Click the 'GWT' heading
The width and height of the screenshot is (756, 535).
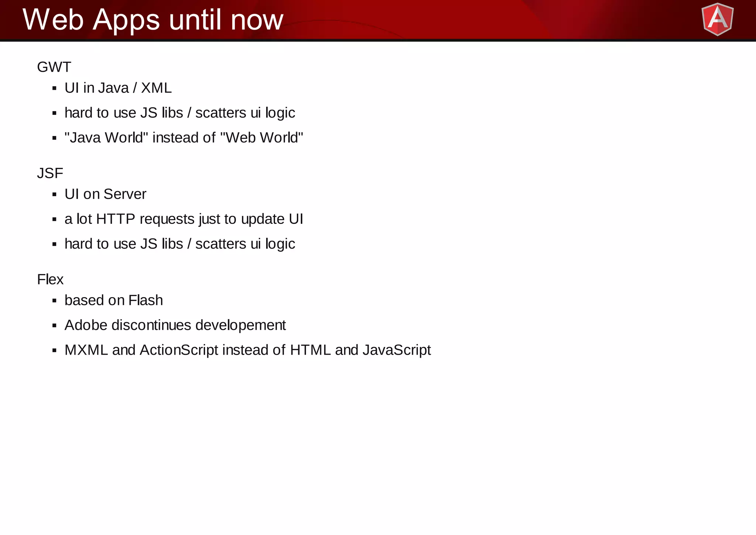click(x=54, y=67)
